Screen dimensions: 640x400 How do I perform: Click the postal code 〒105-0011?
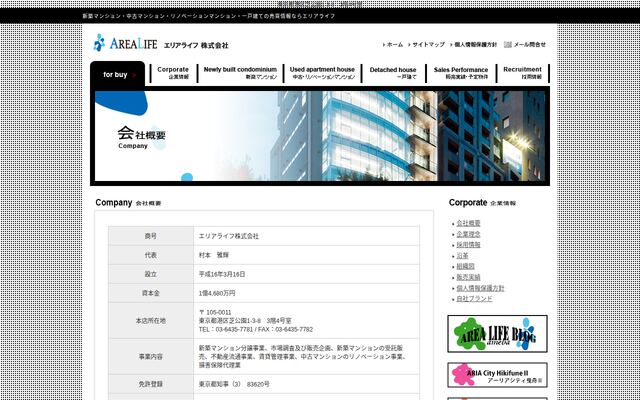(x=215, y=312)
